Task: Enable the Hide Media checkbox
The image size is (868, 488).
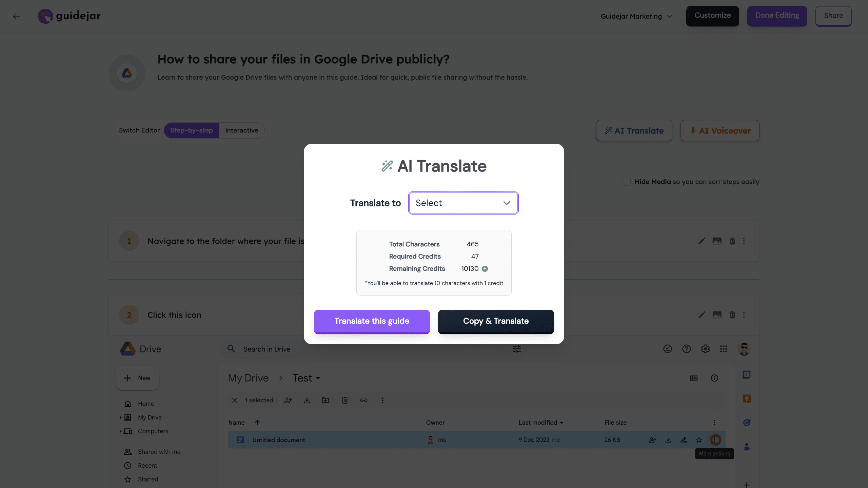Action: point(626,182)
